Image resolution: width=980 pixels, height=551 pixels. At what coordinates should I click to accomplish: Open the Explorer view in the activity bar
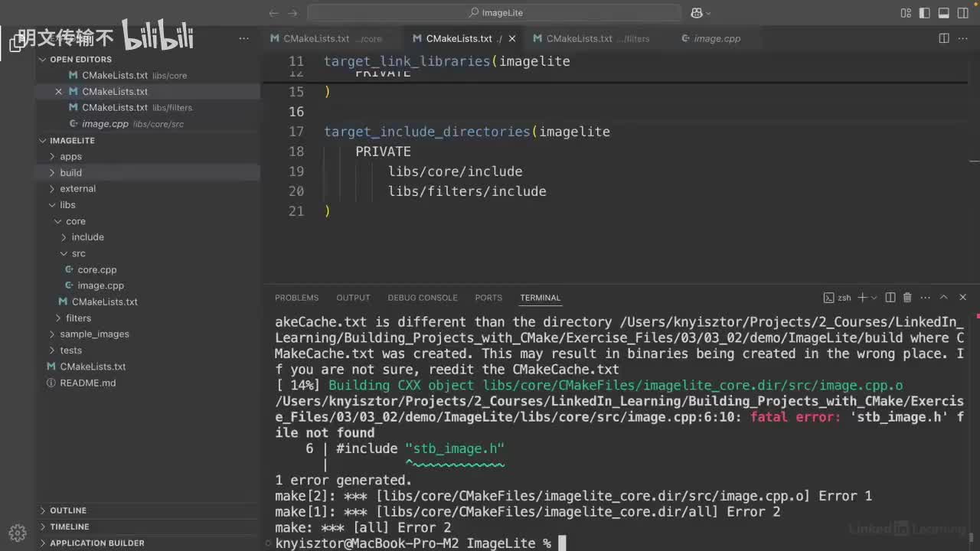point(17,43)
